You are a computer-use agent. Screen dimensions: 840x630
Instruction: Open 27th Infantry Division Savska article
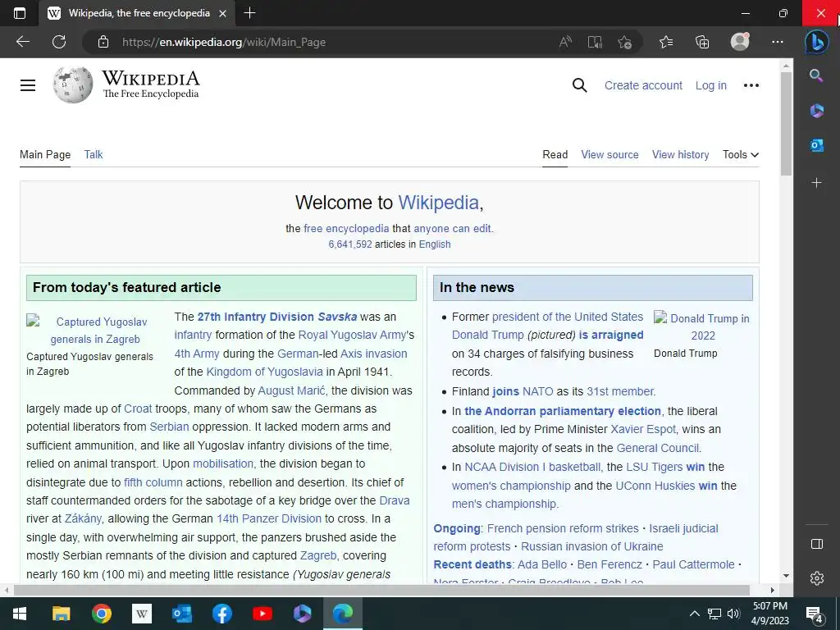(x=277, y=317)
